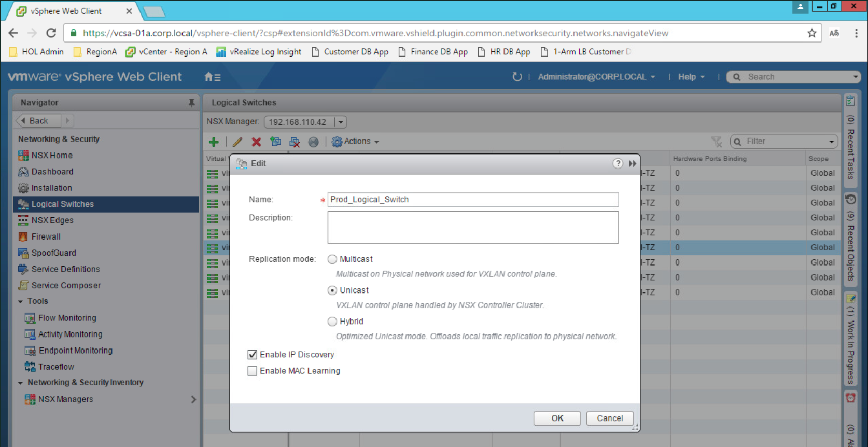Open vRealize Log Insight bookmark
The height and width of the screenshot is (447, 868).
[x=259, y=52]
